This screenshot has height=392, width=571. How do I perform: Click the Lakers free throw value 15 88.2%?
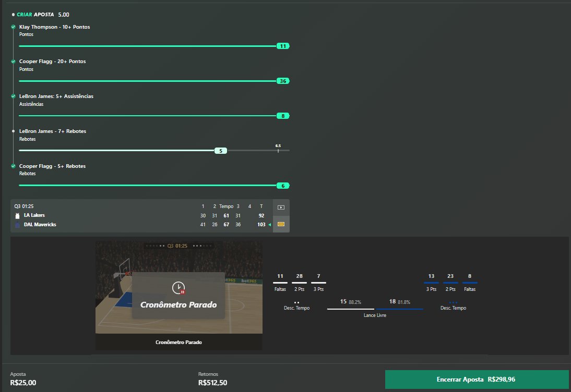pyautogui.click(x=351, y=302)
